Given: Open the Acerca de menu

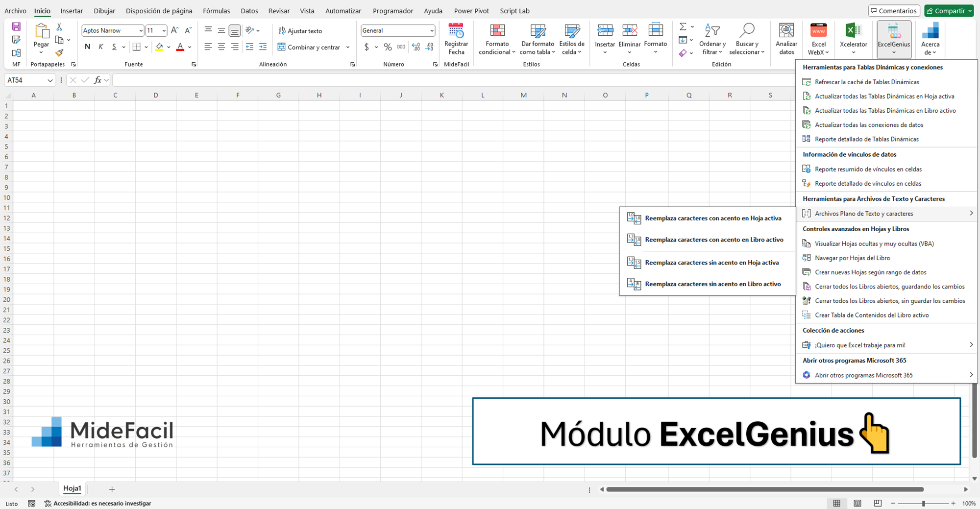Looking at the screenshot, I should coord(930,39).
